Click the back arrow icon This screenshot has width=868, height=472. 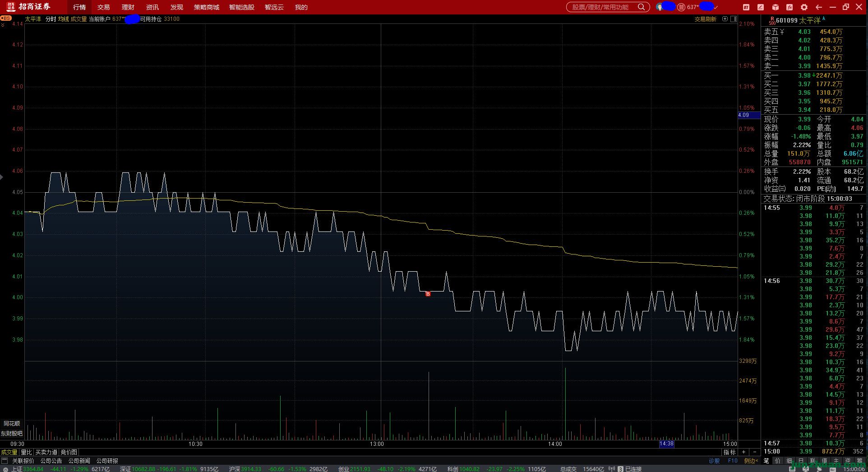819,7
